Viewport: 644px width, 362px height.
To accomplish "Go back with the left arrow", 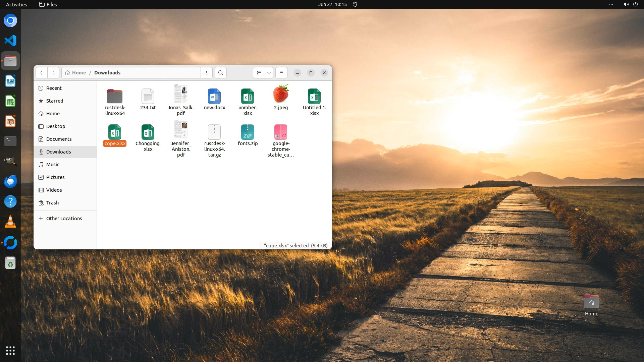I will [42, 73].
